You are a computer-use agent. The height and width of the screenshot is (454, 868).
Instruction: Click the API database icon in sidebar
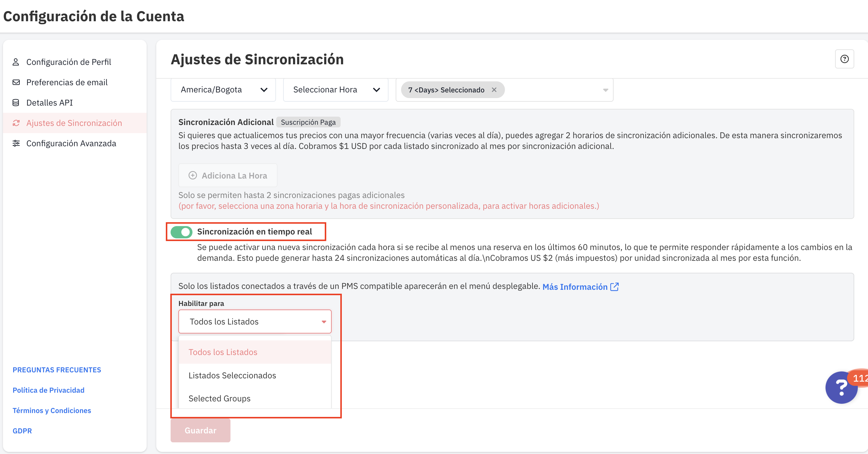16,103
